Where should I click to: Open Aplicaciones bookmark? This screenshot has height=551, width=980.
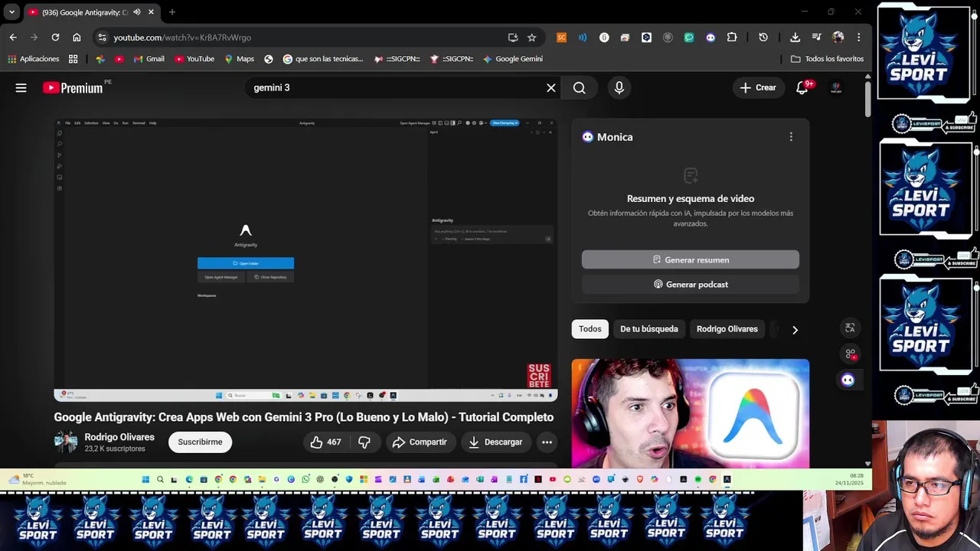34,59
